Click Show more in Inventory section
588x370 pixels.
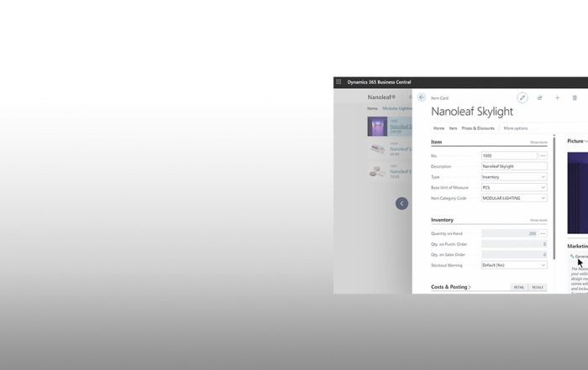pyautogui.click(x=538, y=220)
